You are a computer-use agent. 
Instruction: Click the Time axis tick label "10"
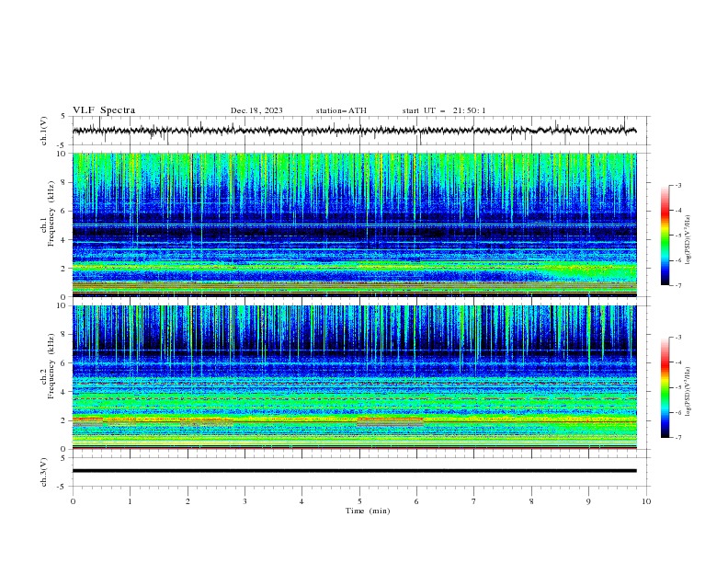click(x=646, y=501)
